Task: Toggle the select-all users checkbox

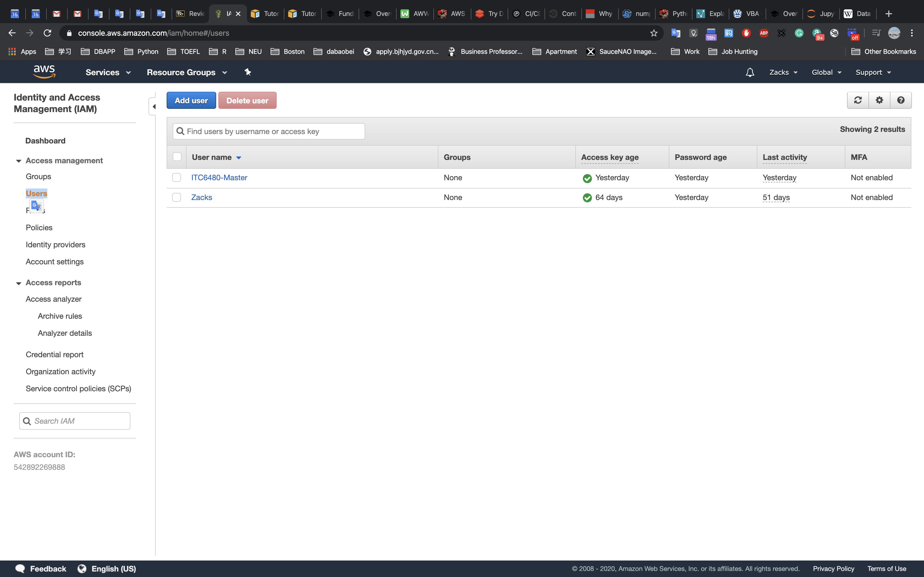Action: click(177, 157)
